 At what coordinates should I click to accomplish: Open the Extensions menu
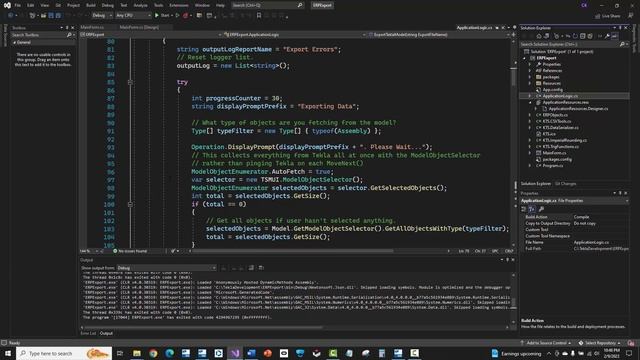(179, 5)
